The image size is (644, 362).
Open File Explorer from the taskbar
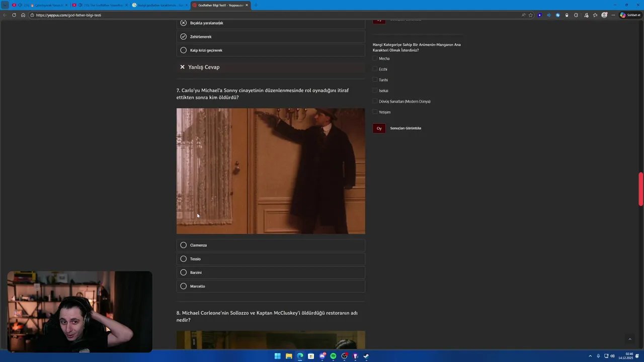[289, 356]
